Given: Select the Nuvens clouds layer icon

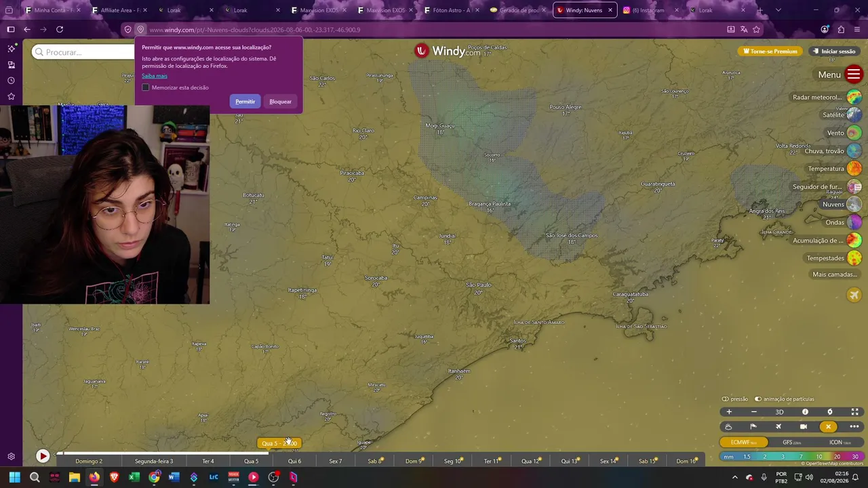Looking at the screenshot, I should [x=854, y=204].
